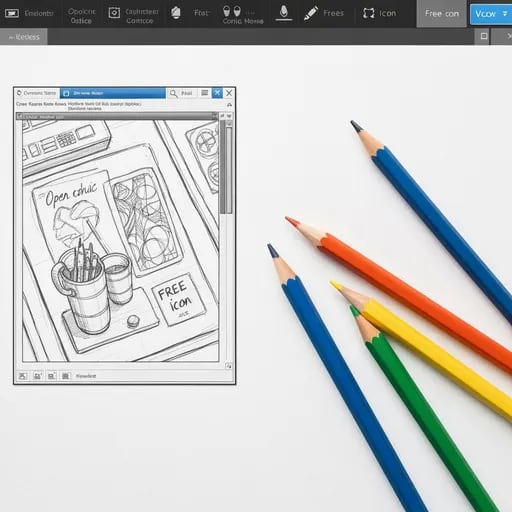The image size is (512, 512).
Task: Toggle the square panel button at right of tab bar
Action: coord(484,36)
